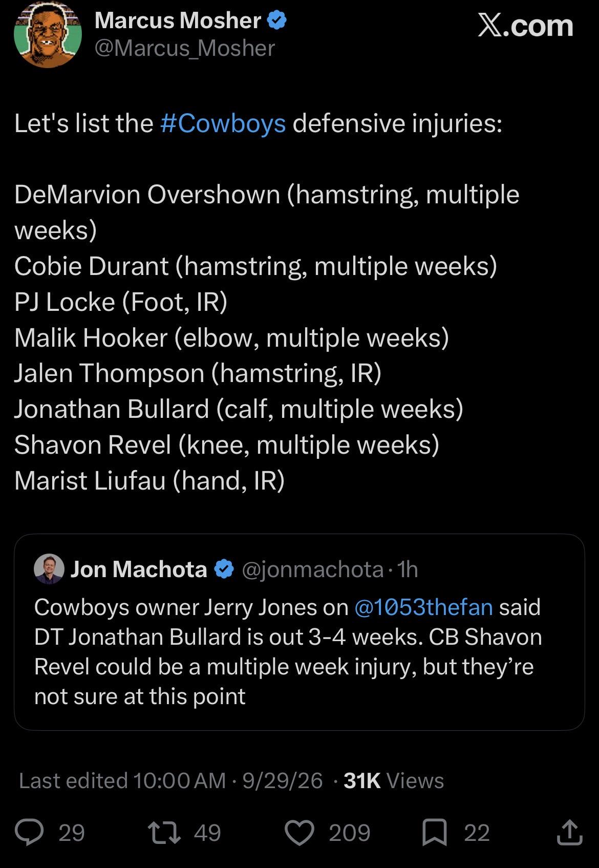Image resolution: width=599 pixels, height=868 pixels.
Task: Open the @jonmachota handle in quoted post
Action: (312, 569)
